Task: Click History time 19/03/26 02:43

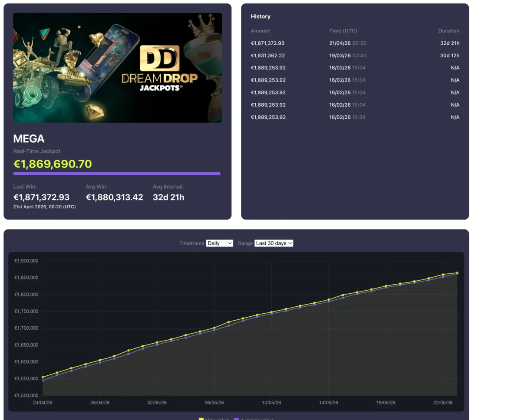Action: tap(348, 56)
